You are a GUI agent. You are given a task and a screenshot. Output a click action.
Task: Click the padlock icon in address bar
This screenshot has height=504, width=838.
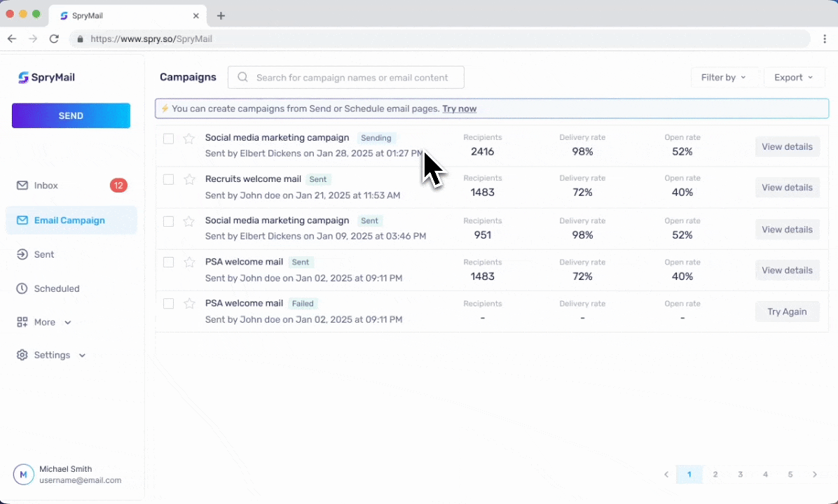pos(80,39)
